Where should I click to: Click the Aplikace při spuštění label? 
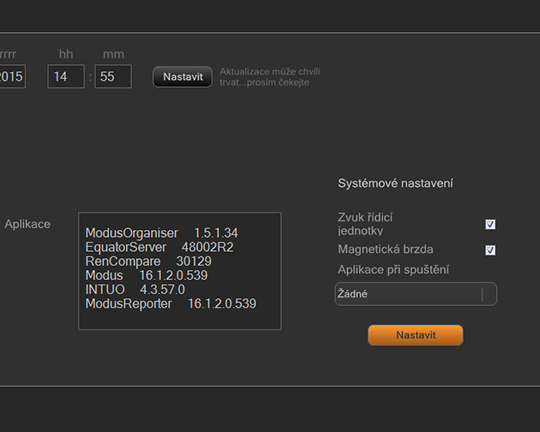tap(393, 270)
